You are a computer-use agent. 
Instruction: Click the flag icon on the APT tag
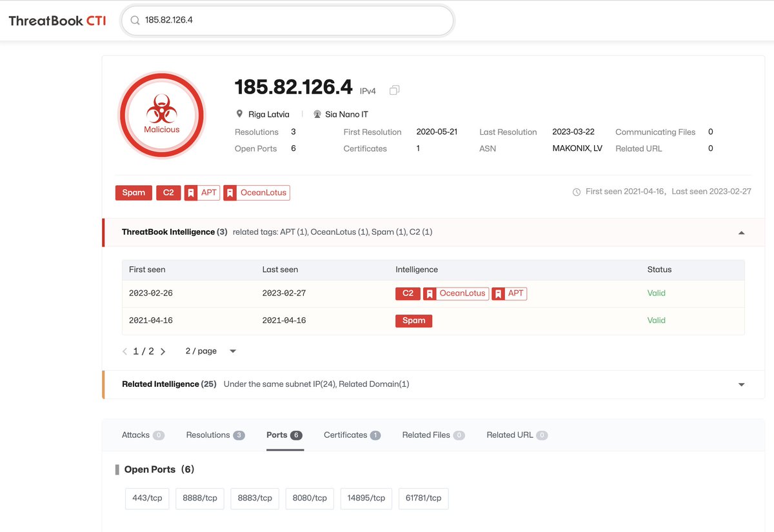(x=190, y=192)
